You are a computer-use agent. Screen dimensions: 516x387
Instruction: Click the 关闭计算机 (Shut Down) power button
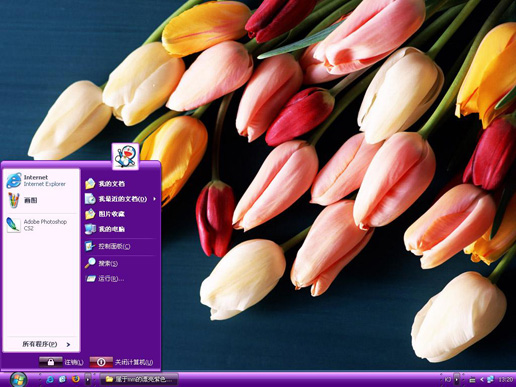coord(101,362)
